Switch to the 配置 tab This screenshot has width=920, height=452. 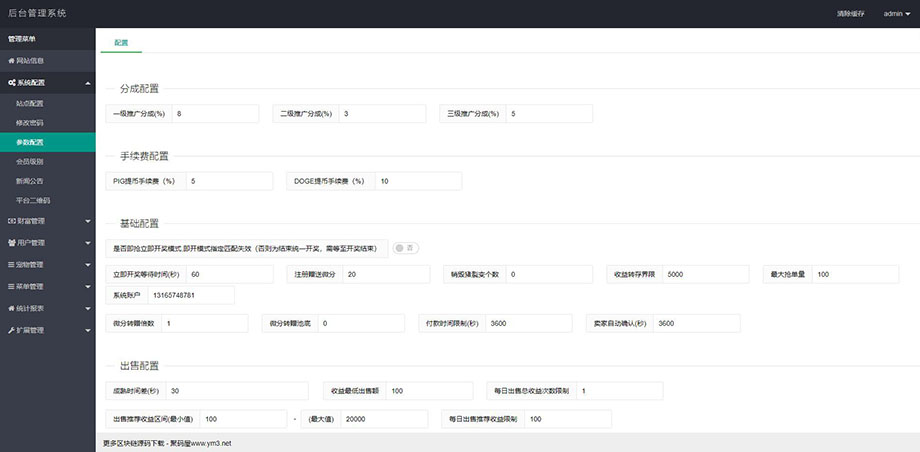click(x=121, y=42)
